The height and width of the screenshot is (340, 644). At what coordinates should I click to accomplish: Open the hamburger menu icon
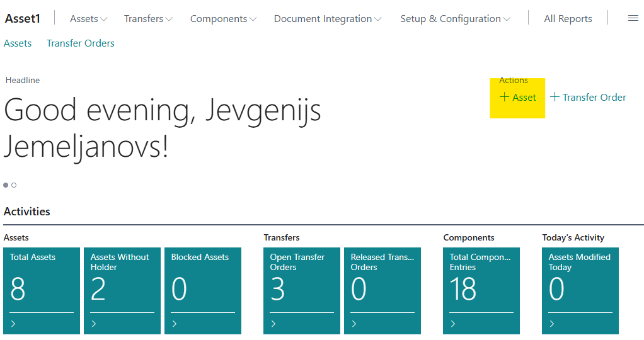[x=633, y=18]
